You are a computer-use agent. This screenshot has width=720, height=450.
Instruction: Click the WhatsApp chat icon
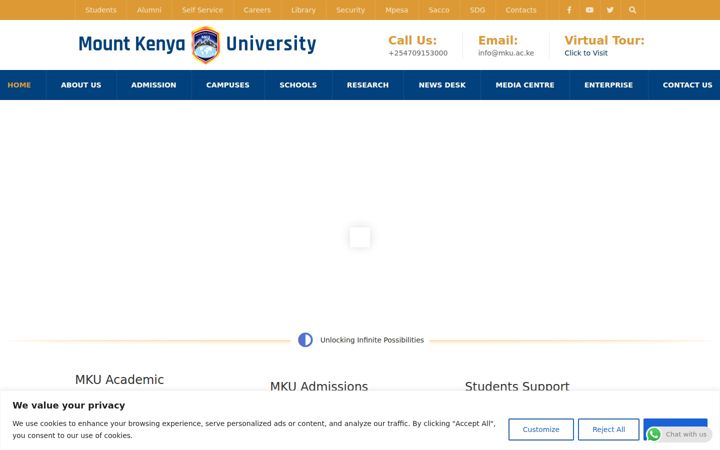tap(654, 434)
